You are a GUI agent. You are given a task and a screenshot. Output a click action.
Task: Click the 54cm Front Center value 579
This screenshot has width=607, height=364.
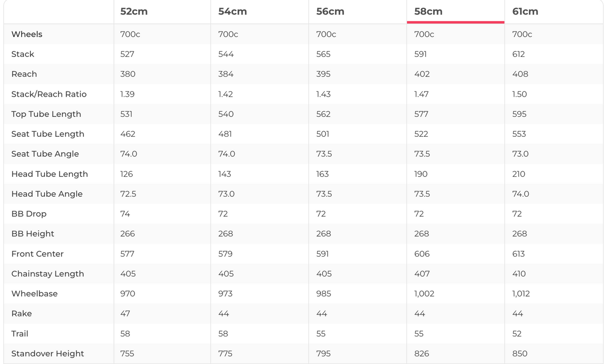(x=225, y=254)
